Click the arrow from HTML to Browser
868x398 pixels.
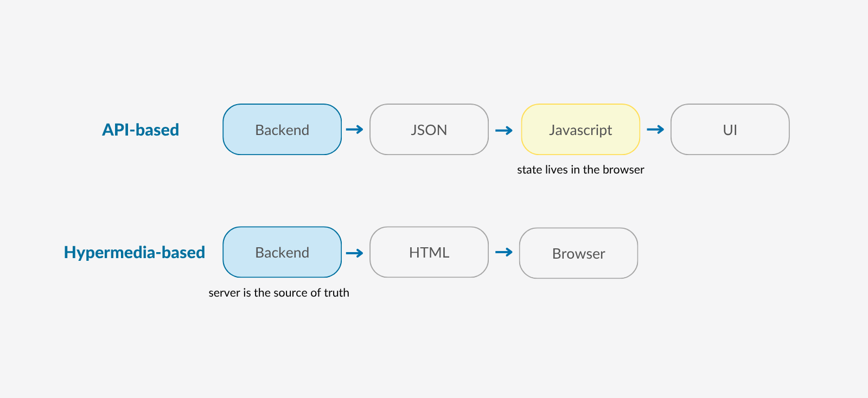coord(505,252)
